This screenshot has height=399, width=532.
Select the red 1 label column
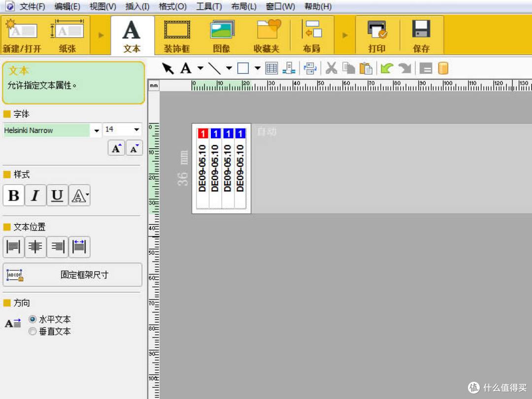point(202,168)
